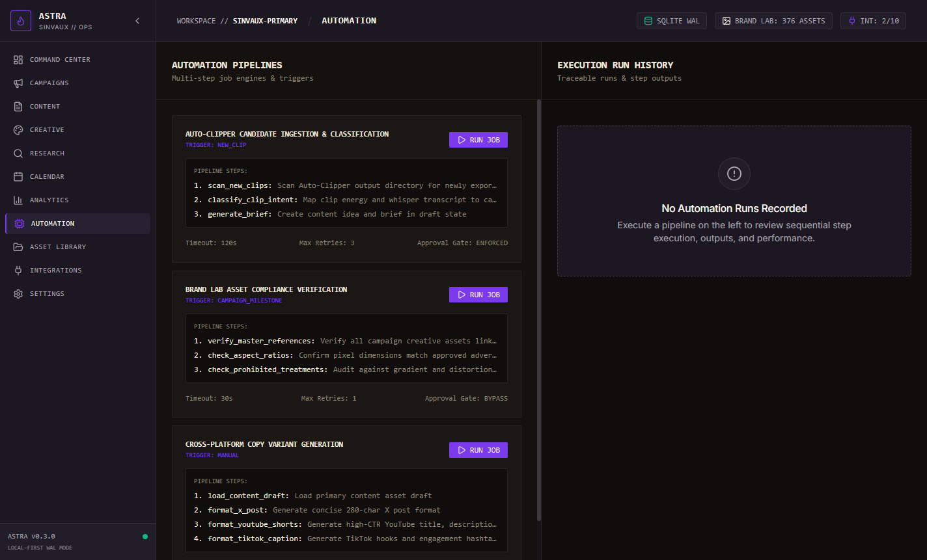
Task: Click the Automation chip icon
Action: [x=20, y=224]
